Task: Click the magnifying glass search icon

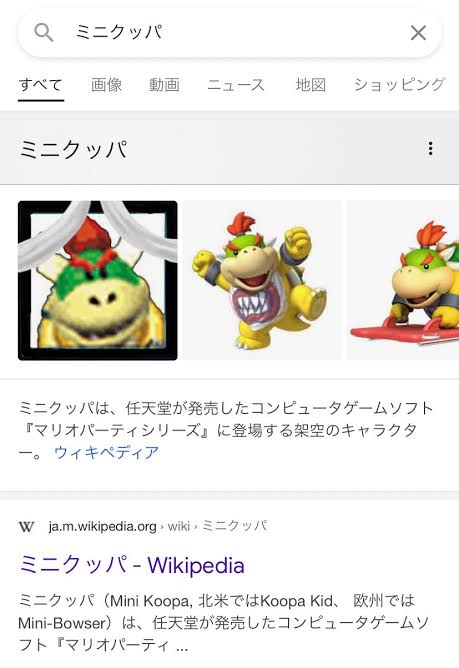Action: (x=44, y=32)
